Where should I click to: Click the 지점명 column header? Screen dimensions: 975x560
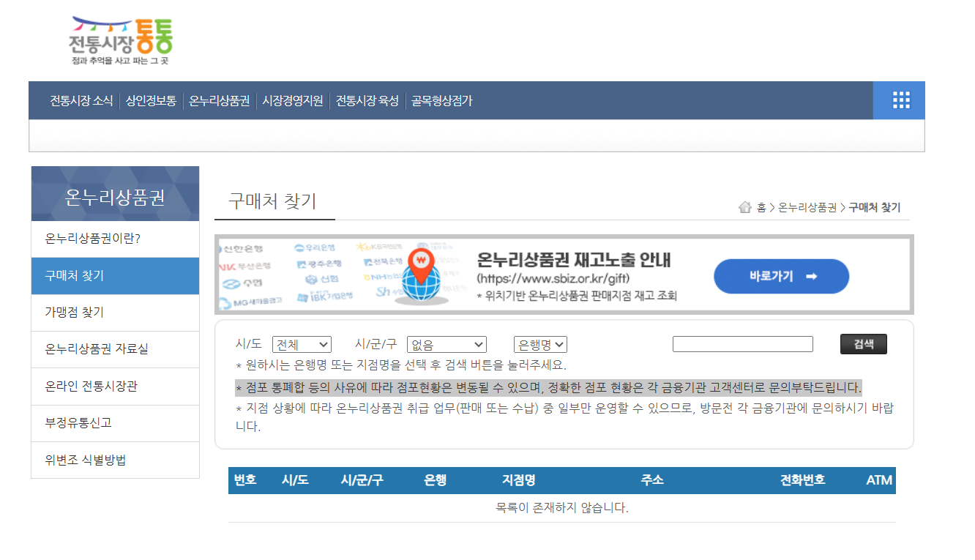tap(519, 480)
